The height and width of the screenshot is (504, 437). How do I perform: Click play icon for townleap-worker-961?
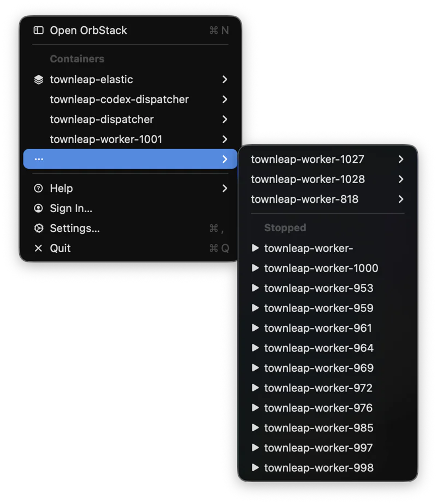tap(255, 327)
